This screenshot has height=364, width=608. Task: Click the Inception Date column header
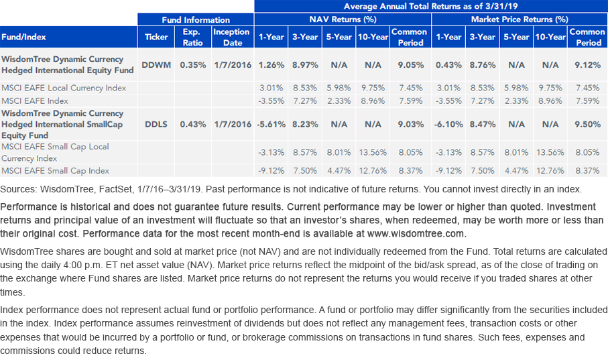click(232, 37)
